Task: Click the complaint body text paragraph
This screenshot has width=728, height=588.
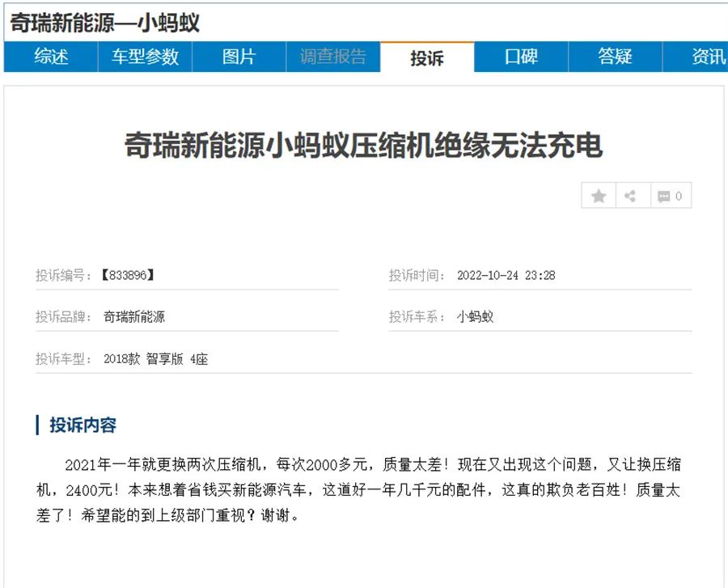Action: [363, 489]
